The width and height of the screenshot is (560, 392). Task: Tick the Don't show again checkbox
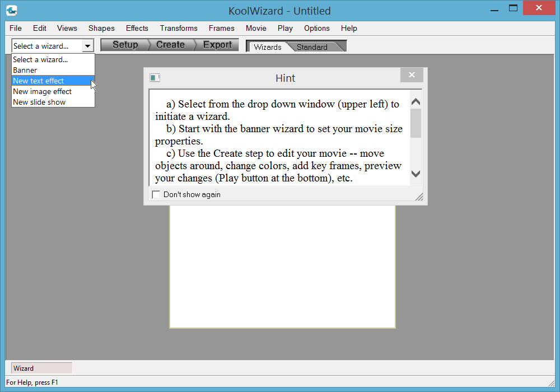click(x=156, y=194)
